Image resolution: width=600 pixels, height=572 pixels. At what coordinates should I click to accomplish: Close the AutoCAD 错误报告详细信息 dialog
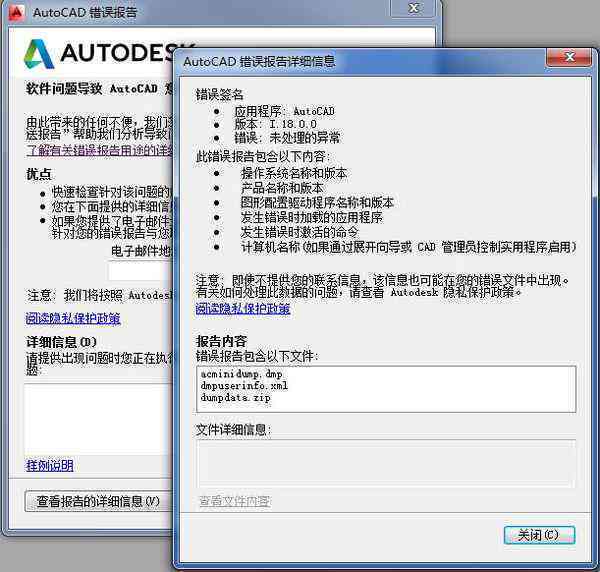(x=569, y=57)
